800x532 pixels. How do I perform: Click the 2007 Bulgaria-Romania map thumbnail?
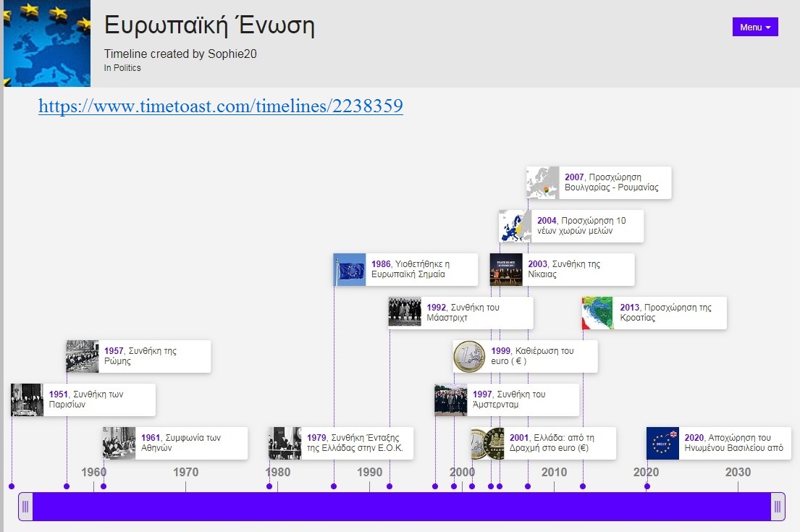[543, 182]
